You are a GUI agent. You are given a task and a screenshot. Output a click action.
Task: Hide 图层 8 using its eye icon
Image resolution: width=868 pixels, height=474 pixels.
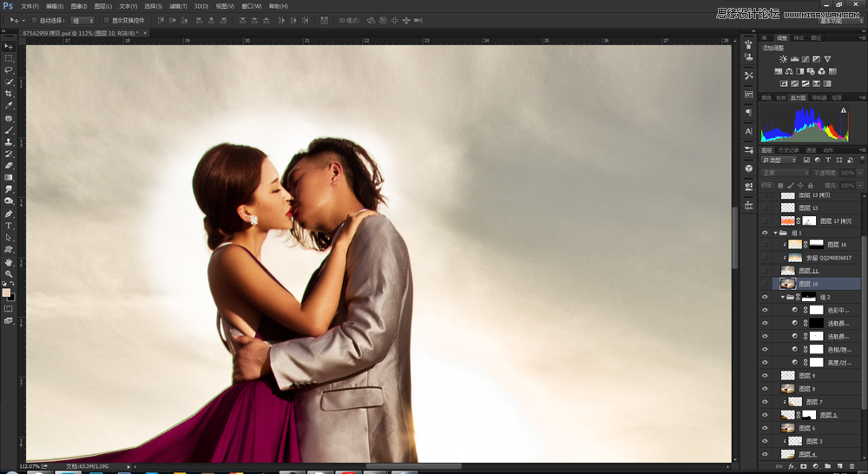coord(765,389)
